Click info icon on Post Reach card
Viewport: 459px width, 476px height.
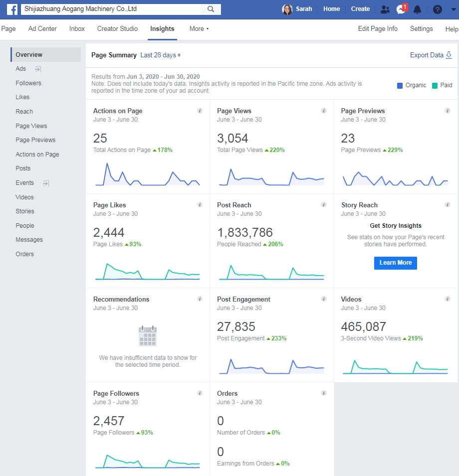pos(323,205)
